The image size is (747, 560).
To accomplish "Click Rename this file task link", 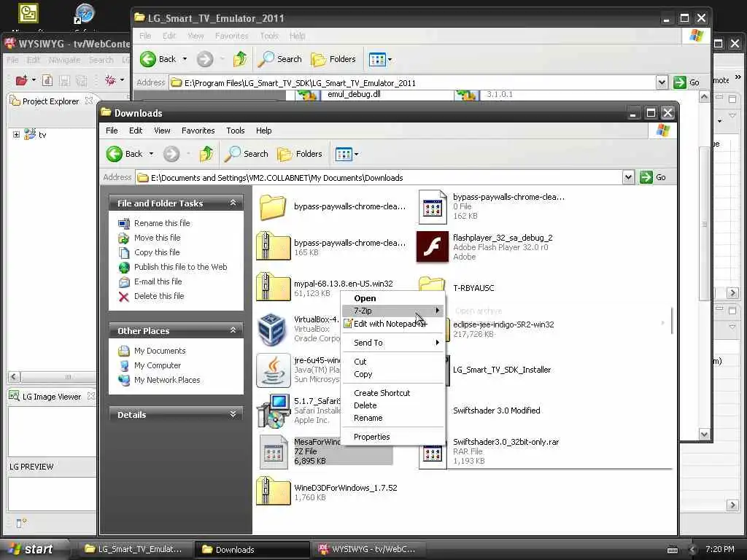I will tap(161, 223).
